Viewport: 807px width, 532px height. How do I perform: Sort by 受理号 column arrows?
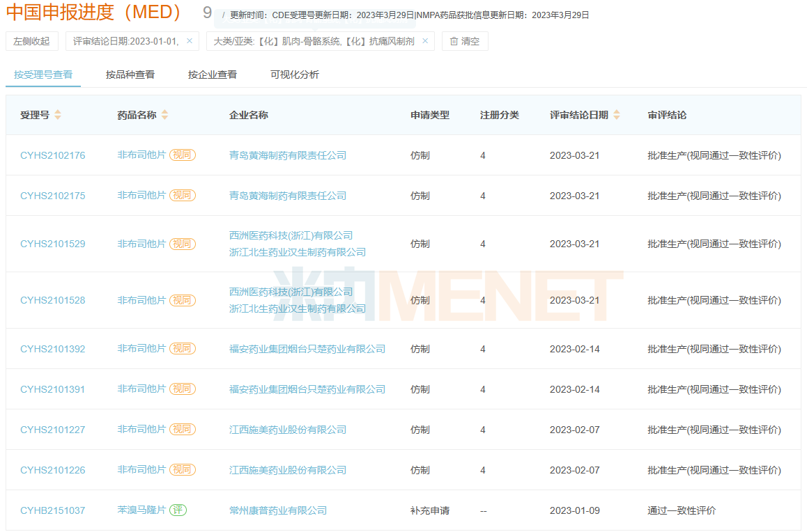pos(58,115)
